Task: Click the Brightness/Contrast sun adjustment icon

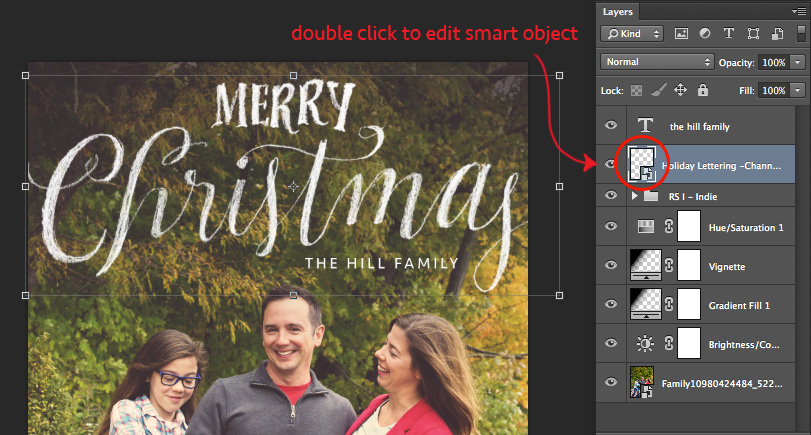Action: click(x=645, y=343)
